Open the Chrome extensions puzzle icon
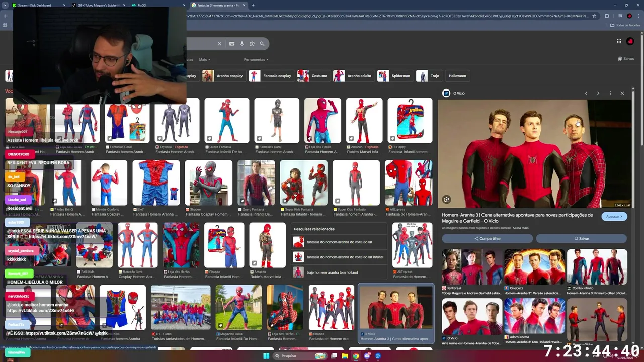The width and height of the screenshot is (644, 362). [x=607, y=16]
